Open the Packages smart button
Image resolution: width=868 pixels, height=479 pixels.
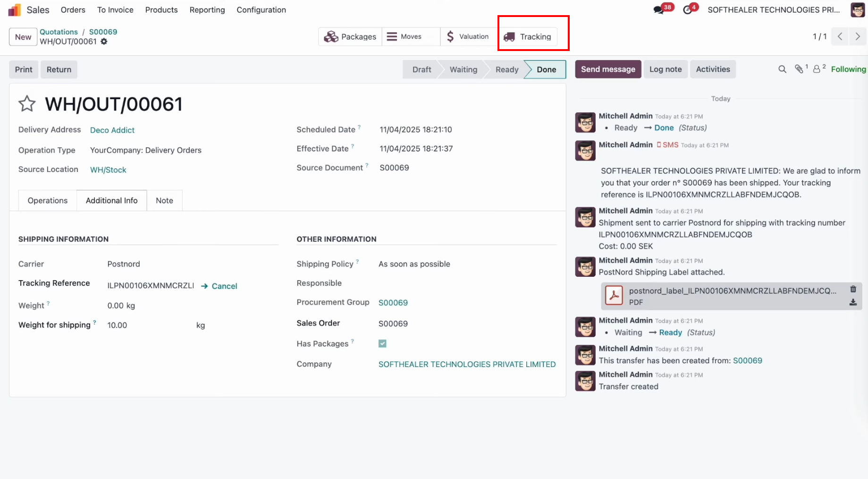point(350,36)
